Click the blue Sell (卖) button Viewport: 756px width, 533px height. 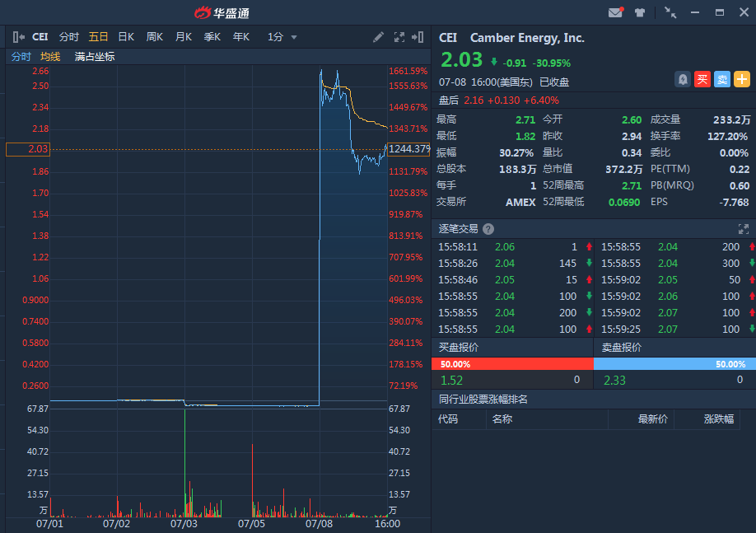click(722, 79)
